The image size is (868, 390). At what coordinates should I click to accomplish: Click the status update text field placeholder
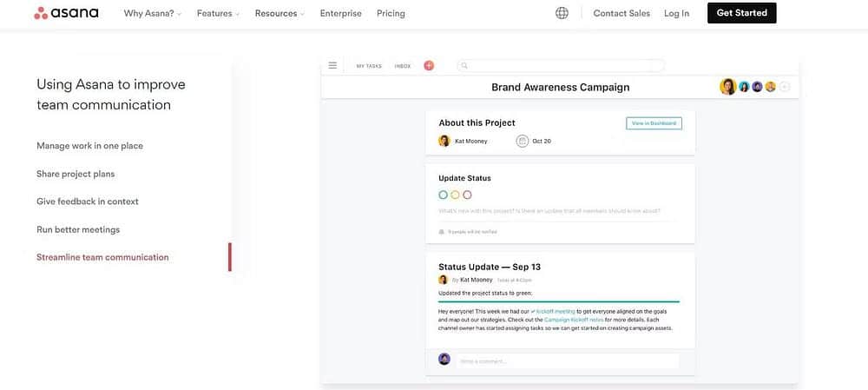coord(549,210)
